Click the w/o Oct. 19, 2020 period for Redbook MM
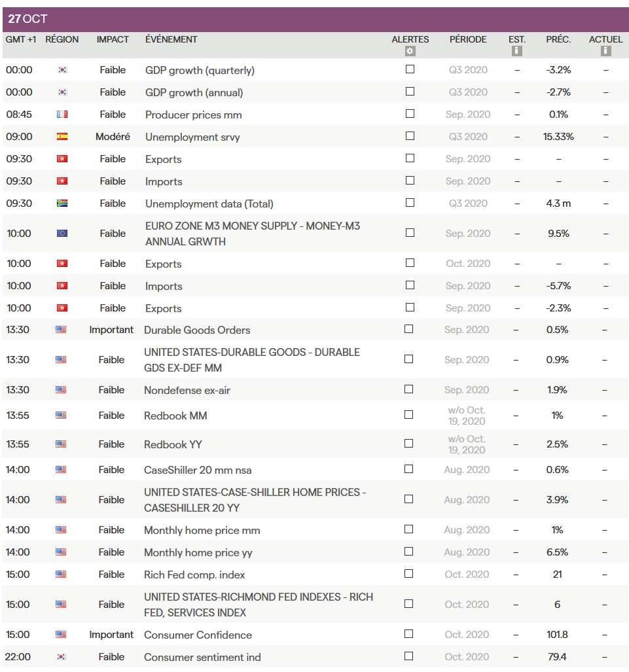629x672 pixels. (467, 416)
